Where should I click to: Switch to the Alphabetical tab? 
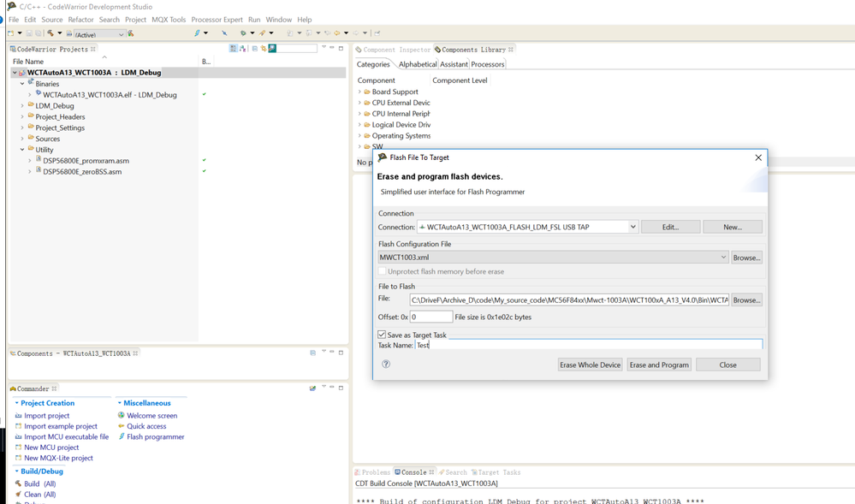417,64
